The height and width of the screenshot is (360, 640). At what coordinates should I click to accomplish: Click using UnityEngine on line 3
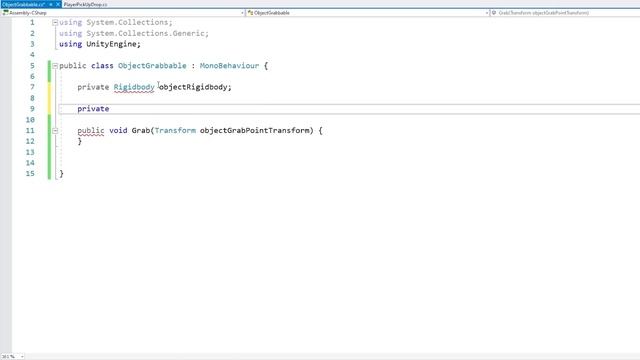(100, 44)
